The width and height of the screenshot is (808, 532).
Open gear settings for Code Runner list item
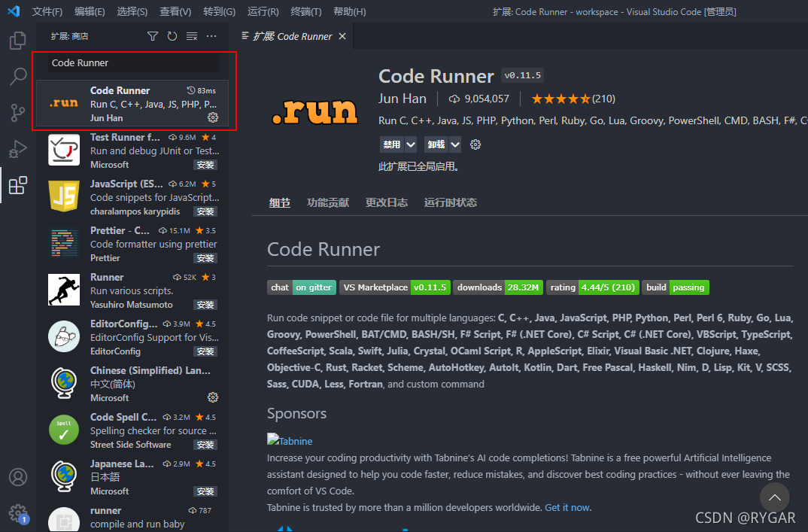tap(213, 117)
